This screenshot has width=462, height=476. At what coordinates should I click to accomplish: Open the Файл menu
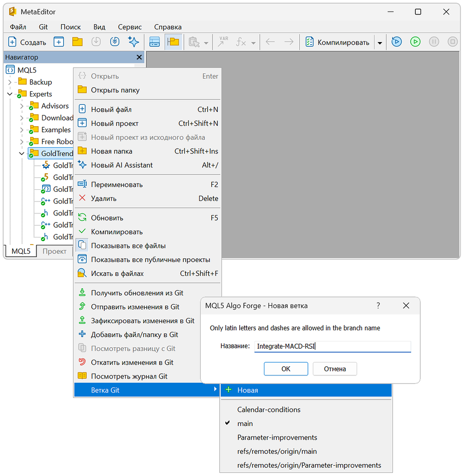18,27
